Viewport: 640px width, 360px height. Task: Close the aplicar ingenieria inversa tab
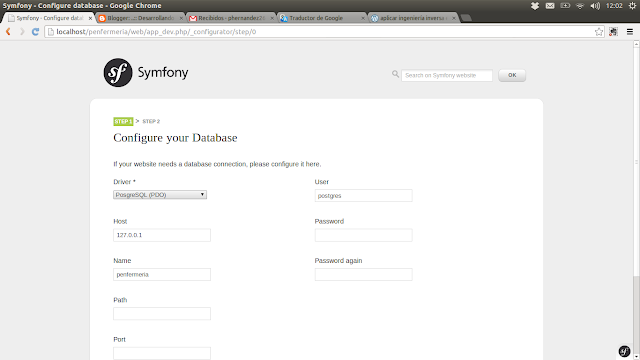pos(453,18)
